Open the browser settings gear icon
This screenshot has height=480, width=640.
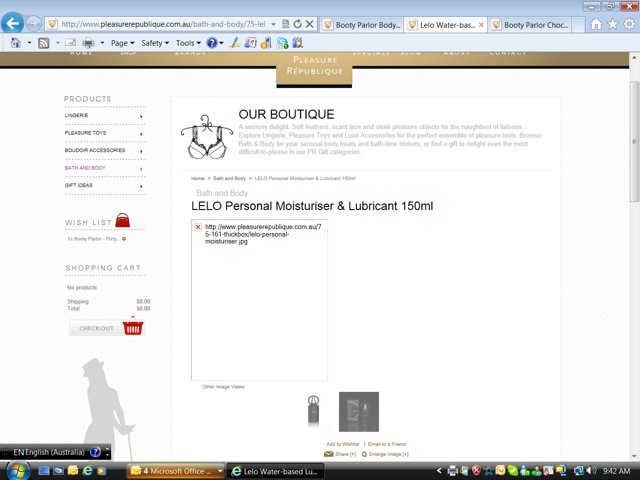tap(629, 24)
